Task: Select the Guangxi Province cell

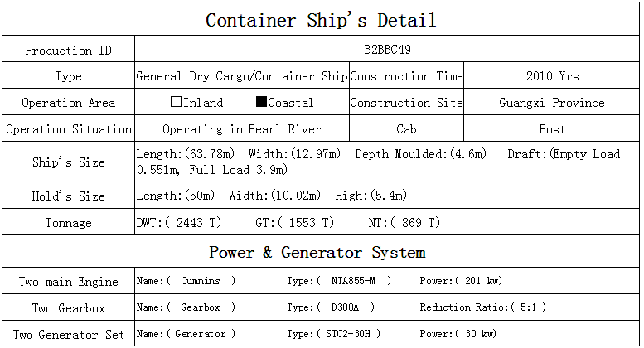Action: 552,103
